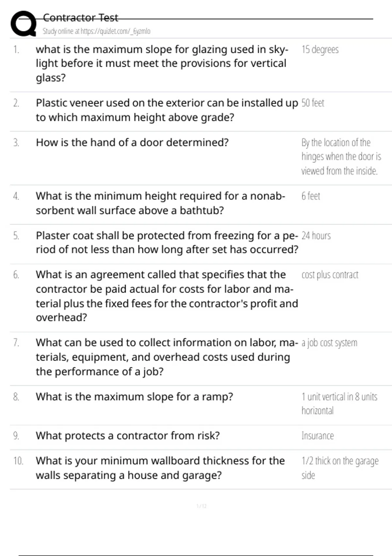The image size is (392, 556).
Task: Open the quizlet.com study link
Action: [x=96, y=31]
